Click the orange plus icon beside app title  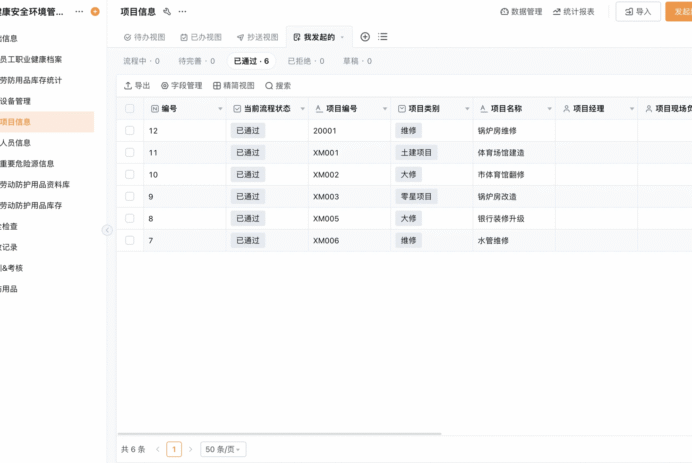click(95, 11)
